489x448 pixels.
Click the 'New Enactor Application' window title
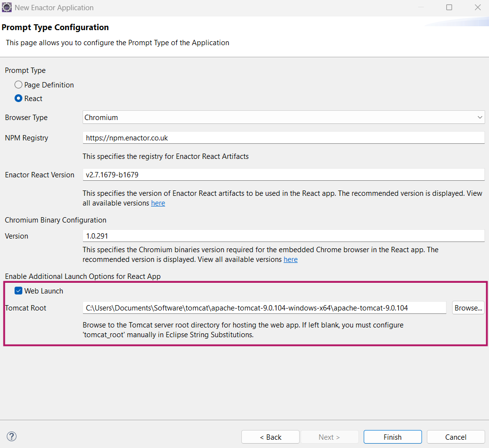(54, 7)
